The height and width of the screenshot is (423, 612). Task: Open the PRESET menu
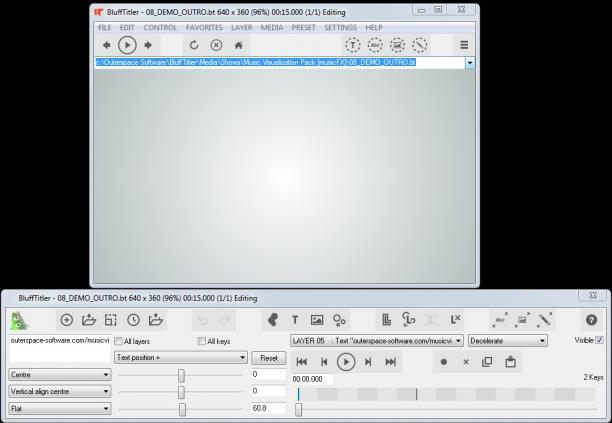click(303, 28)
